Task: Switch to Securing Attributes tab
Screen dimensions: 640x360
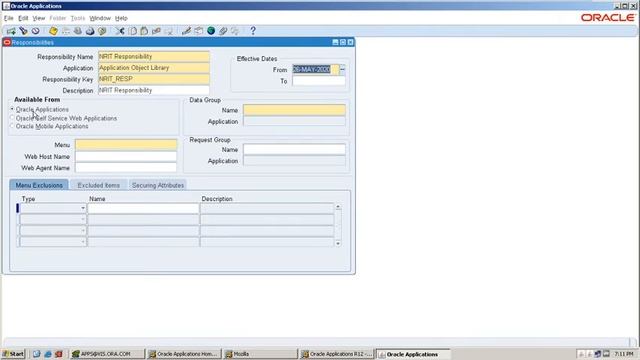Action: point(158,185)
